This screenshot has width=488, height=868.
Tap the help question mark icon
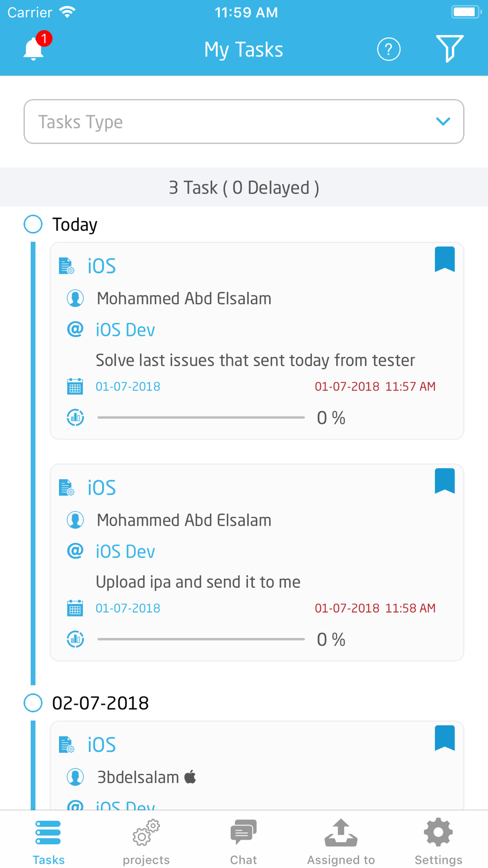(x=388, y=49)
